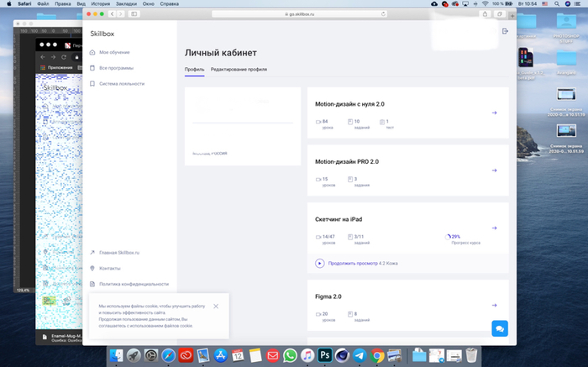588x367 pixels.
Task: Open Photoshop from the Dock
Action: (x=325, y=355)
